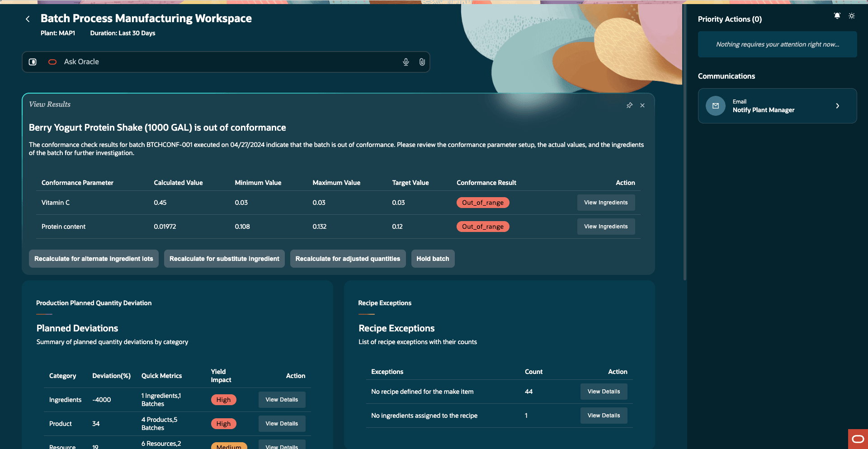Image resolution: width=868 pixels, height=449 pixels.
Task: Click the exception count 44
Action: (x=528, y=392)
